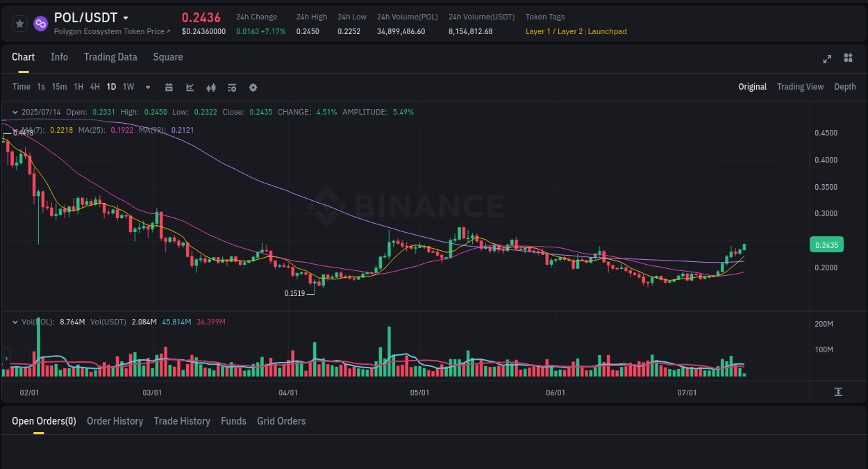Screen dimensions: 868x469
Task: Open the Order History tab
Action: click(x=115, y=421)
